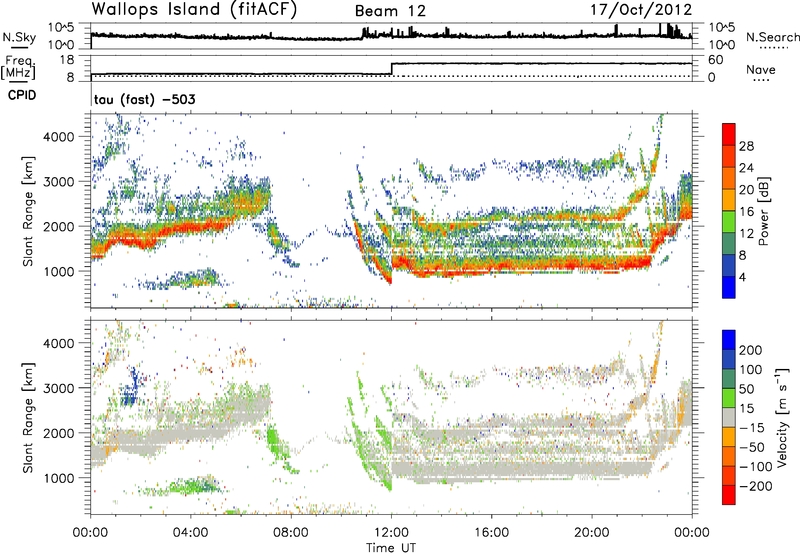This screenshot has width=800, height=554.
Task: Click the '4000' tick on the power panel
Action: pyautogui.click(x=58, y=137)
